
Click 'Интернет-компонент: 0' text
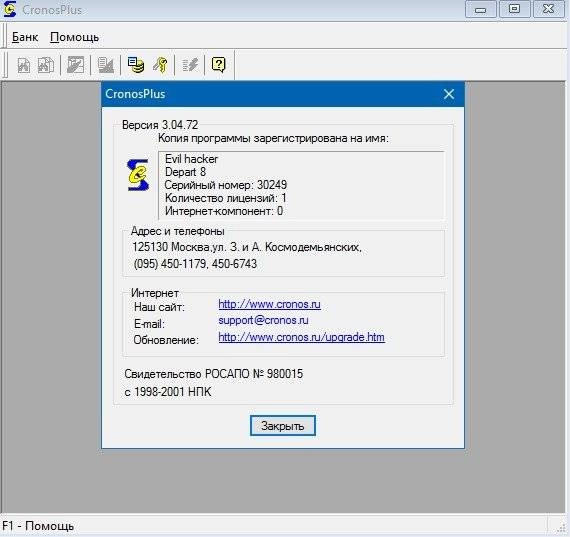tap(224, 211)
